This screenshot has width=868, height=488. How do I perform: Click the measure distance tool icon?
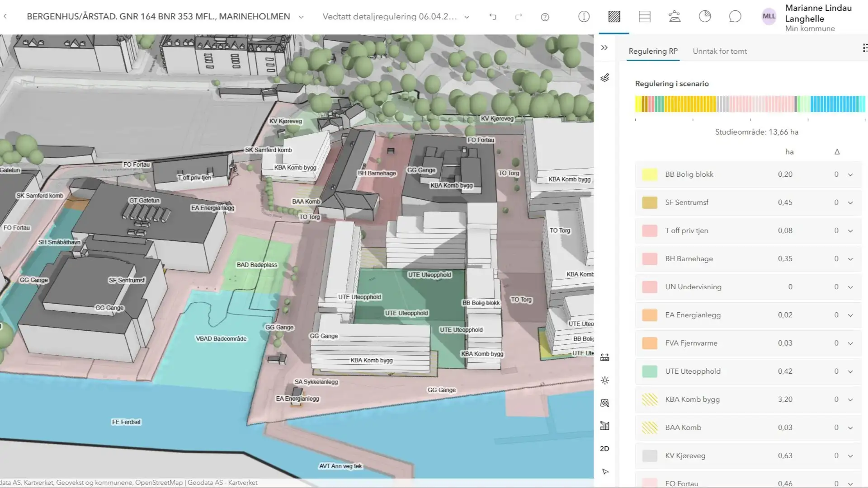click(605, 357)
